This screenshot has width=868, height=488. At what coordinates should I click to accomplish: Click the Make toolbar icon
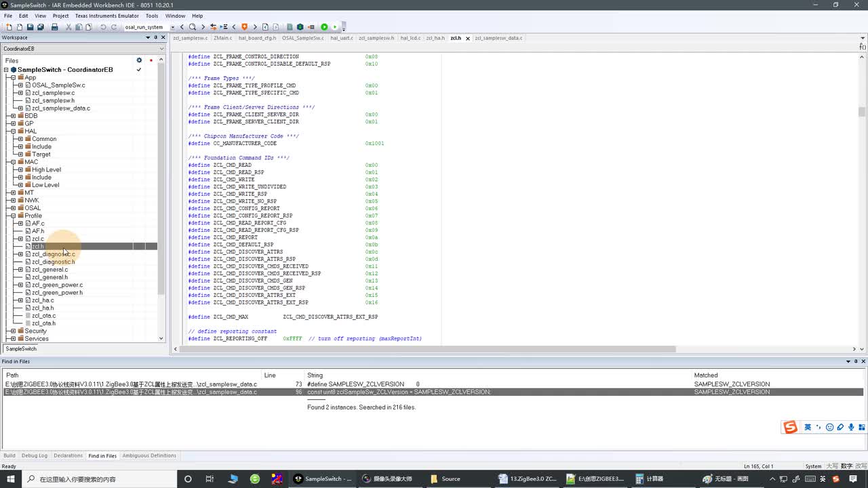[300, 27]
